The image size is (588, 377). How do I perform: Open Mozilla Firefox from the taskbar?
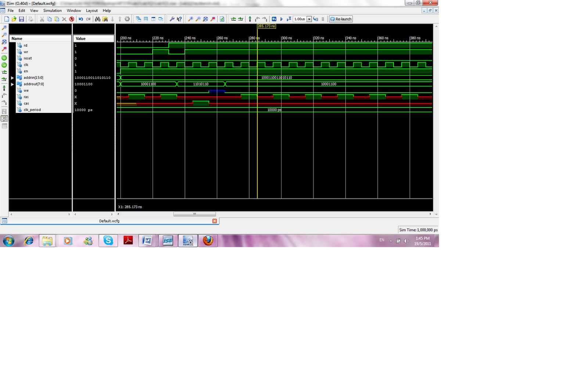[208, 241]
